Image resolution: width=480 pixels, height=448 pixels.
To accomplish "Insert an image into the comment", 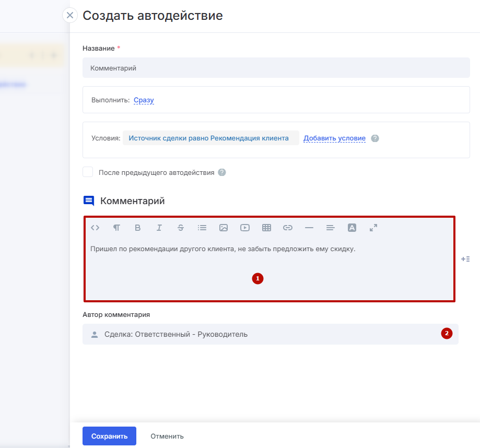I will click(x=224, y=228).
